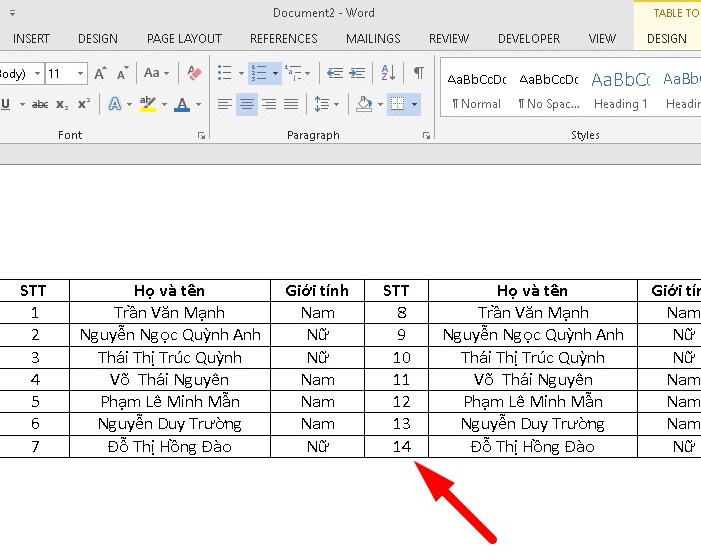The width and height of the screenshot is (701, 559).
Task: Open the VIEW tab
Action: pyautogui.click(x=602, y=39)
